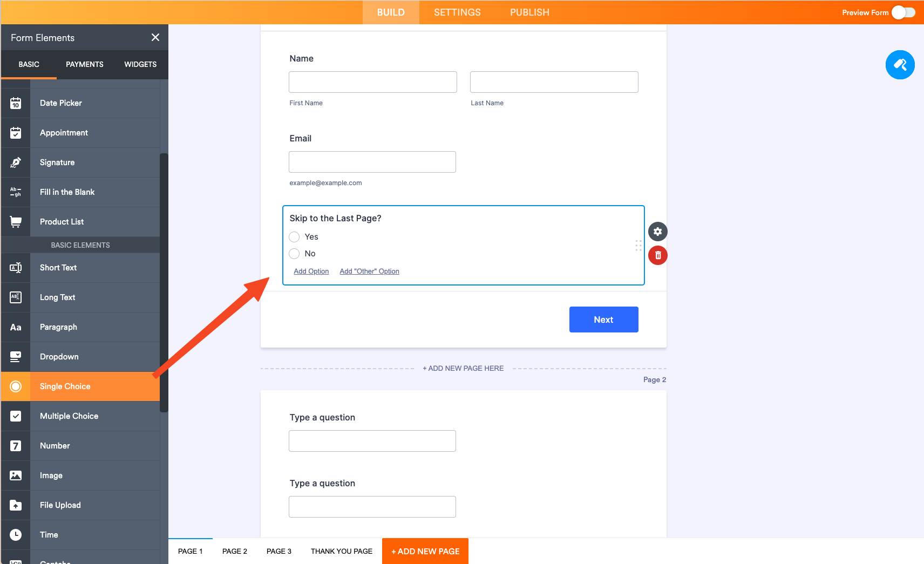Add the Signature element
Image resolution: width=924 pixels, height=564 pixels.
[x=80, y=162]
